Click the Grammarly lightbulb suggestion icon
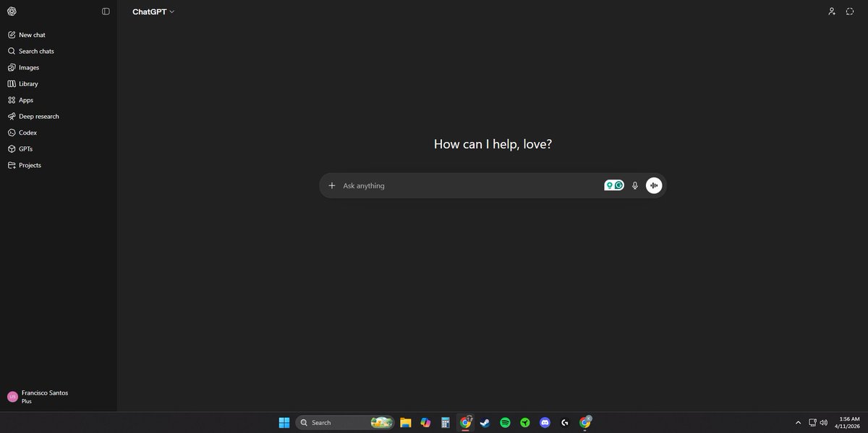Screen dimensions: 868x433 610,185
